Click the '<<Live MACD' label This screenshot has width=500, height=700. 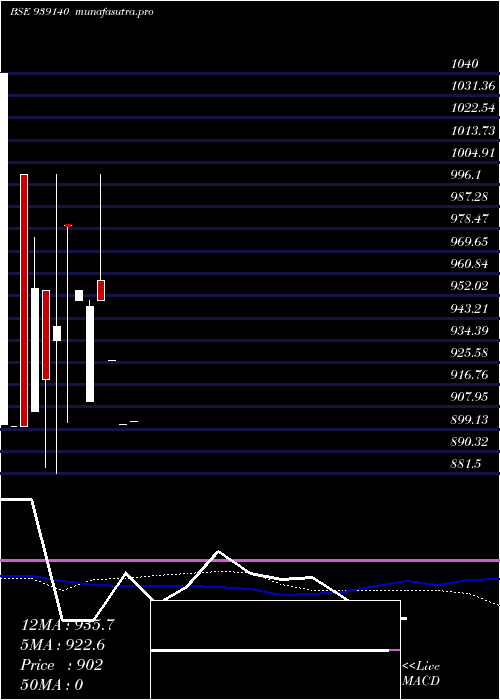click(x=421, y=673)
